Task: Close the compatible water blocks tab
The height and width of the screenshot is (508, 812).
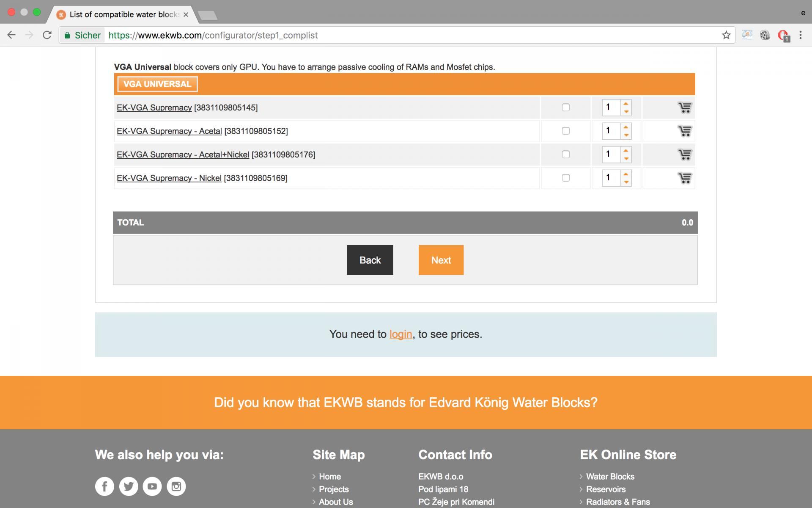Action: click(x=186, y=14)
